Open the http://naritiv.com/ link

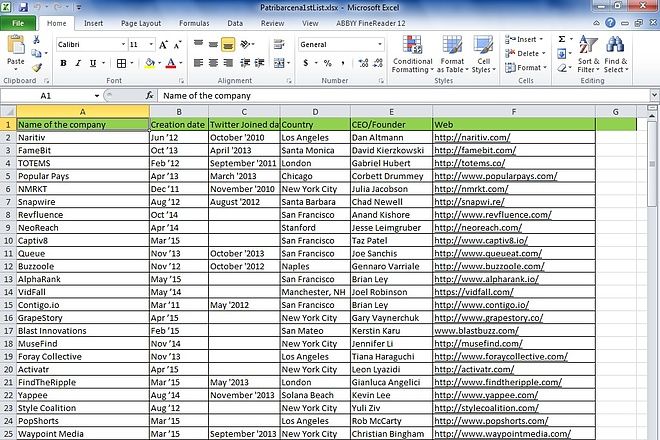point(471,137)
